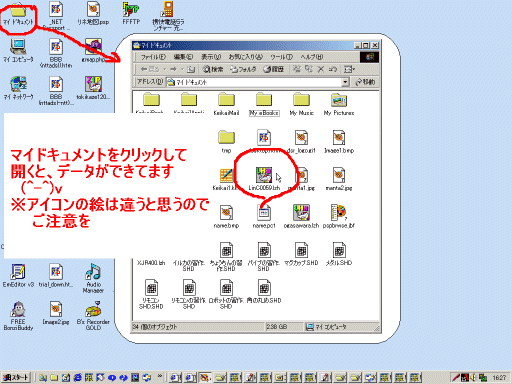Open the ファイル(F) menu

pos(153,57)
